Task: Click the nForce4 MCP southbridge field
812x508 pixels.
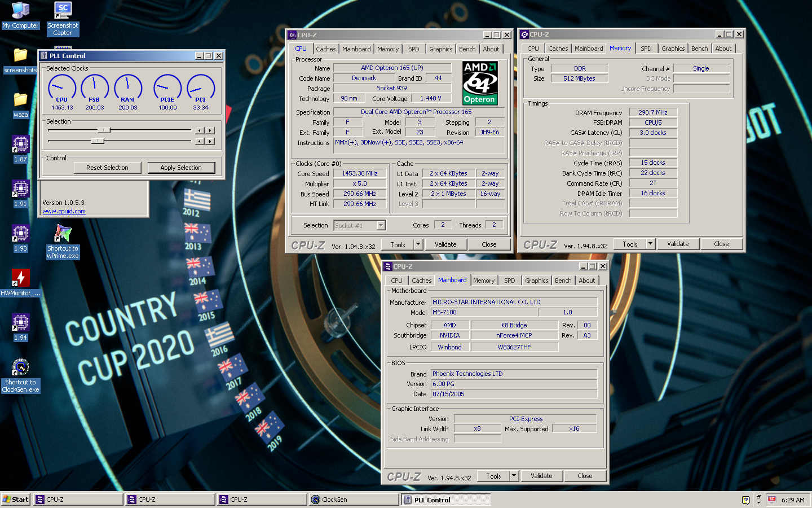Action: pos(514,335)
